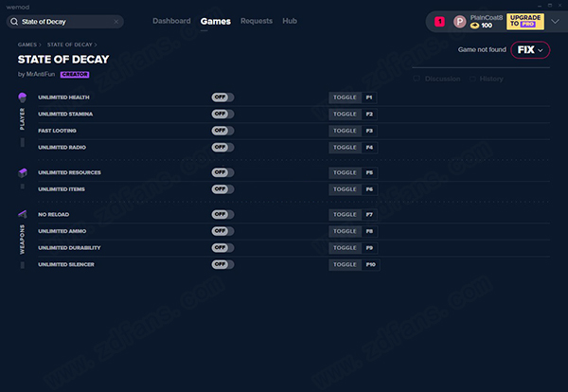Enable Unlimited Durability switch
Viewport: 568px width, 392px height.
coord(222,248)
